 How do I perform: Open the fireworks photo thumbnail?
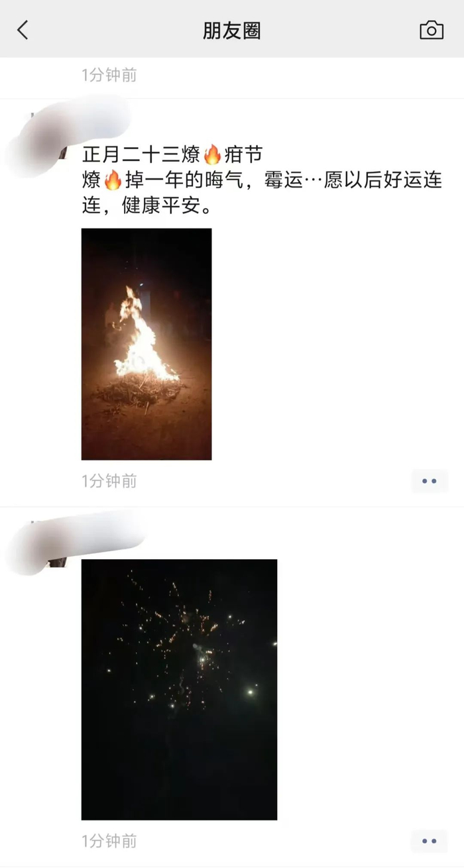(179, 690)
